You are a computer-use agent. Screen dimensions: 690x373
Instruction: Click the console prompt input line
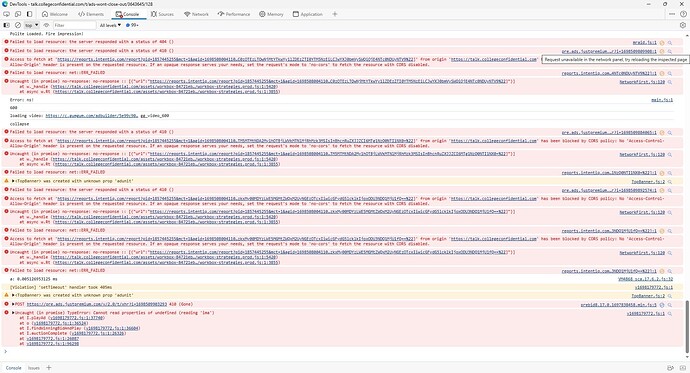click(343, 351)
